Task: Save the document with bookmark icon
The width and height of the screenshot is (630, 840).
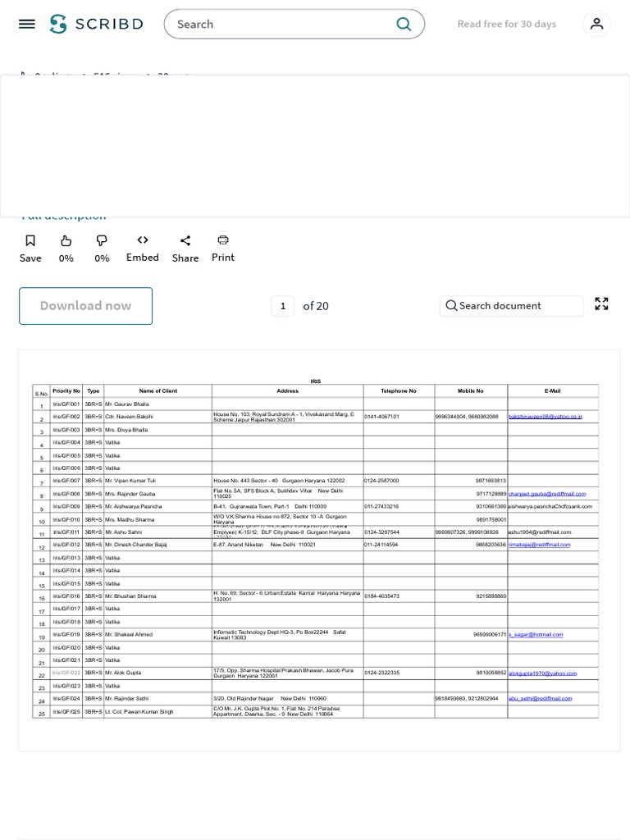Action: pos(30,249)
